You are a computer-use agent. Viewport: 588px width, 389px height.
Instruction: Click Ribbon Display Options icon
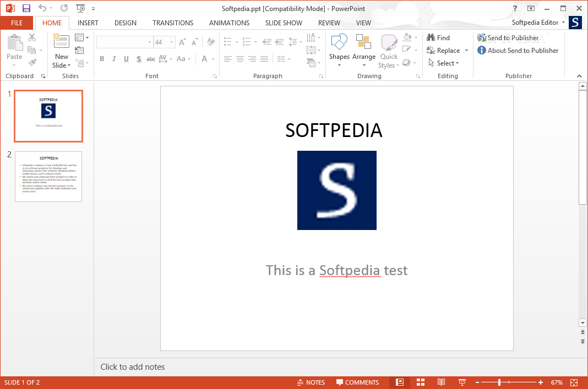point(531,8)
